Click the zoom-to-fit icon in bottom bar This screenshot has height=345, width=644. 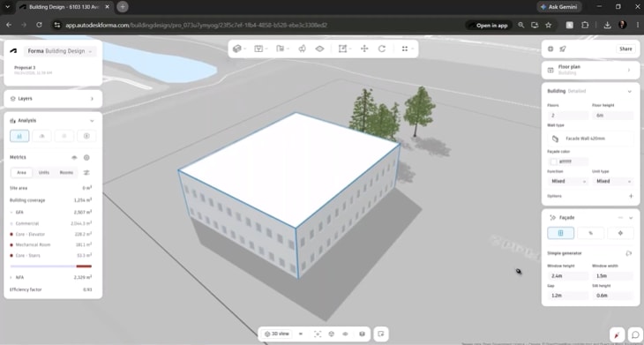pos(318,334)
